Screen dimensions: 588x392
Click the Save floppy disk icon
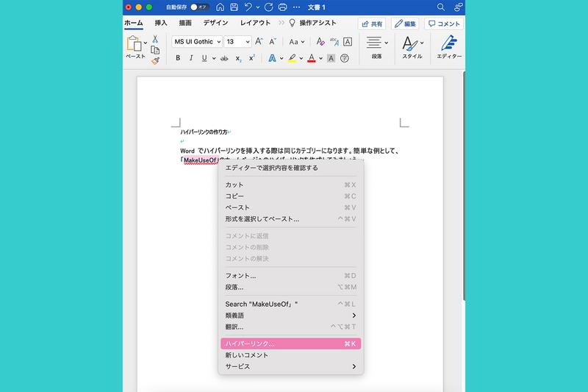(x=234, y=7)
